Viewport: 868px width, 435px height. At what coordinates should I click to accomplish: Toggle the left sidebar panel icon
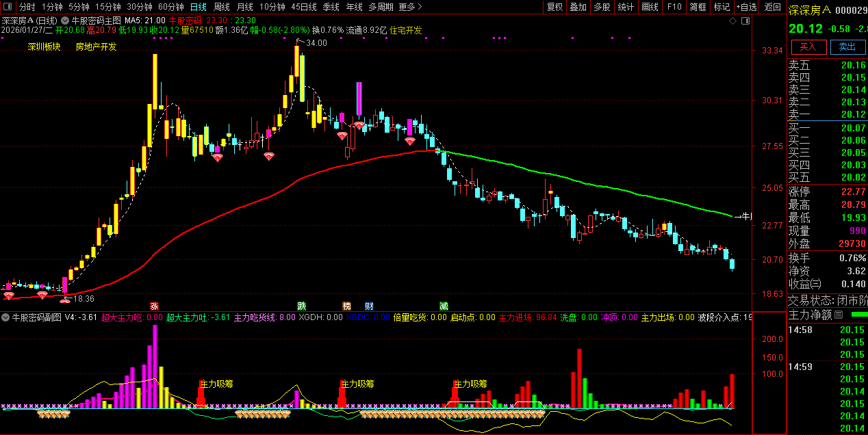point(7,7)
